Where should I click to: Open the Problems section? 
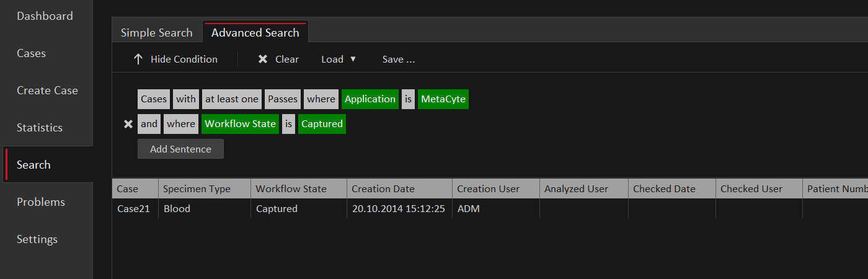[41, 202]
